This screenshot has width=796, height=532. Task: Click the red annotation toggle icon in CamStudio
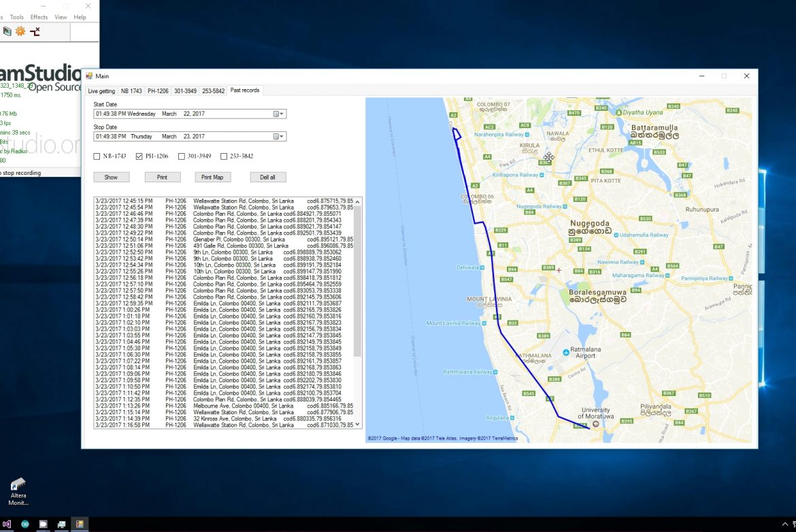(35, 31)
